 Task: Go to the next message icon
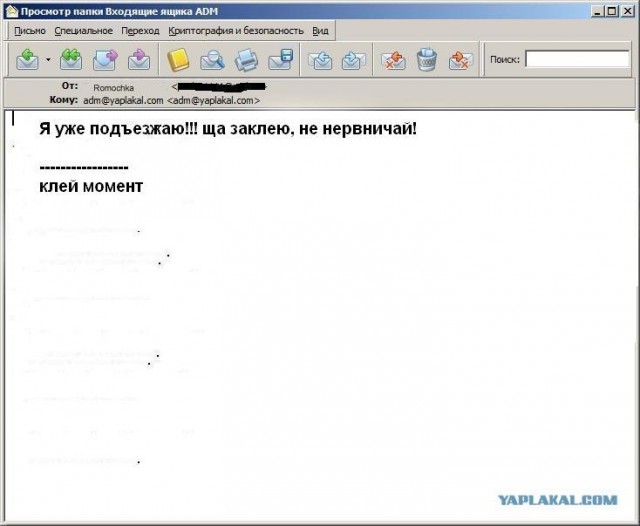[353, 60]
